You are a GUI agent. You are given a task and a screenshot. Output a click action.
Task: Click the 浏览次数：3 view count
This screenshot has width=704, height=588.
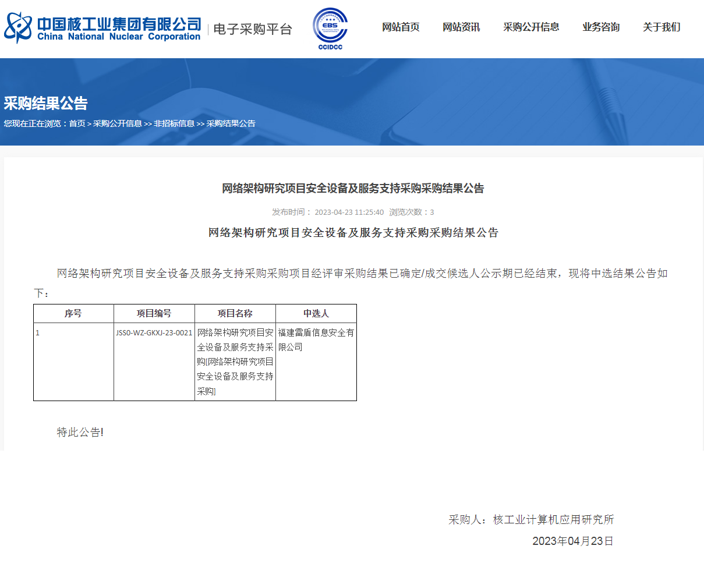pos(412,212)
